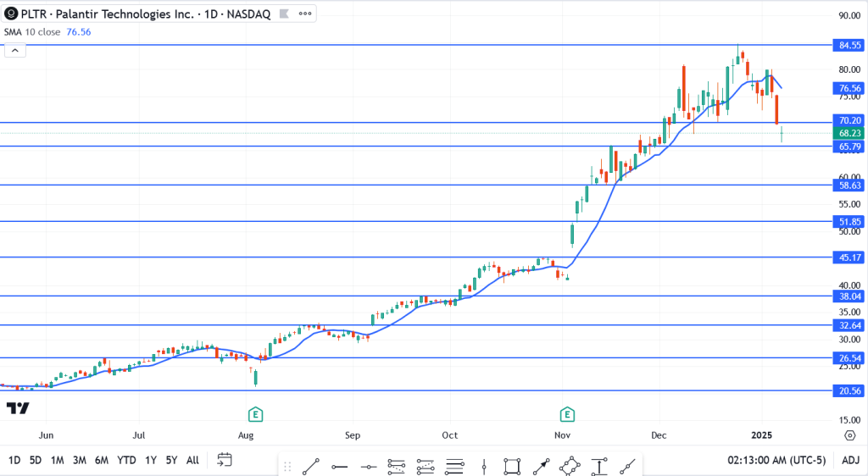Viewport: 868px width, 476px height.
Task: Toggle ADJ adjusted price data
Action: tap(849, 460)
